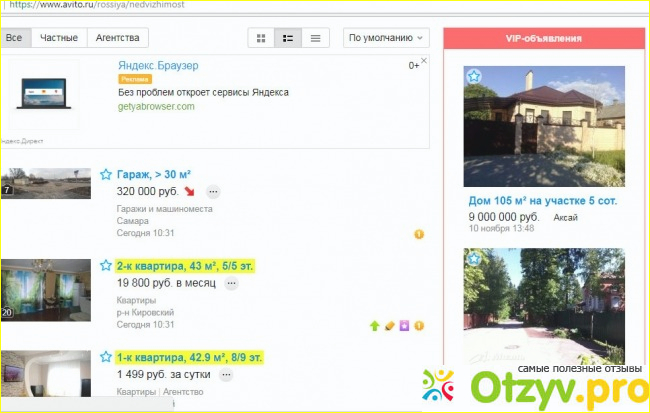Open sort dropdown По умолчанию

(x=385, y=38)
